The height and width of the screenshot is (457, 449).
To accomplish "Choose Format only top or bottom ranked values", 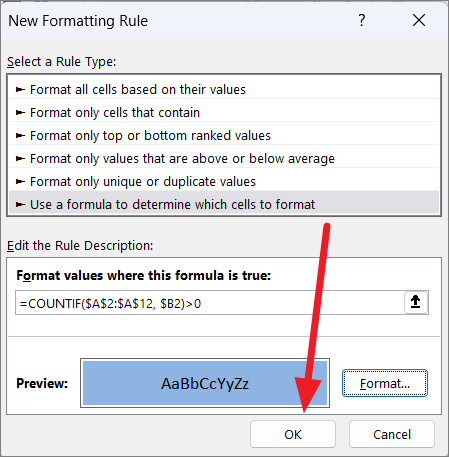I will point(224,135).
